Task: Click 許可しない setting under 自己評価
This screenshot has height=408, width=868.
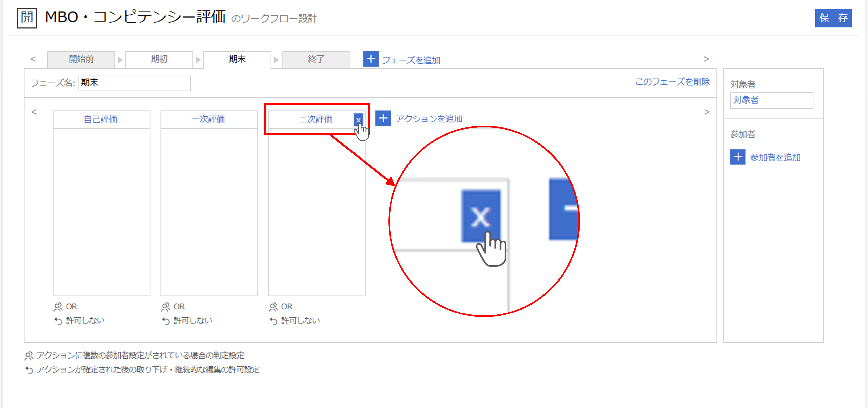Action: pyautogui.click(x=85, y=321)
